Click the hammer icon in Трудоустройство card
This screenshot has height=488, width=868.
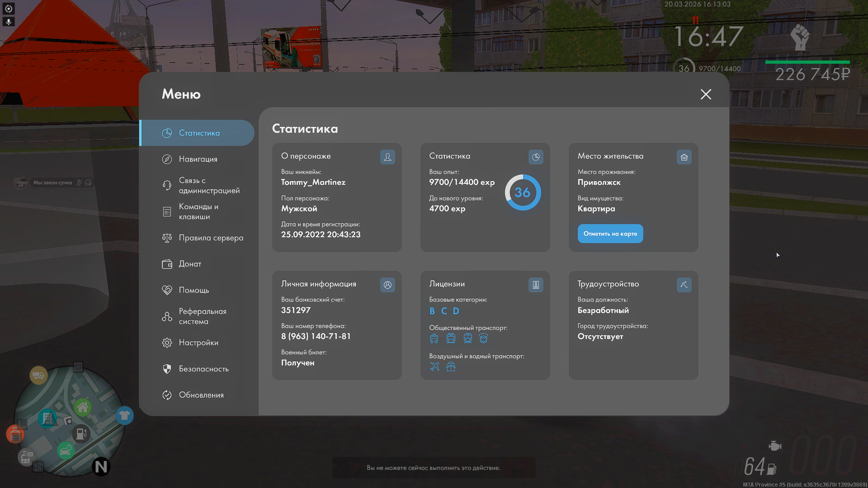(x=684, y=285)
